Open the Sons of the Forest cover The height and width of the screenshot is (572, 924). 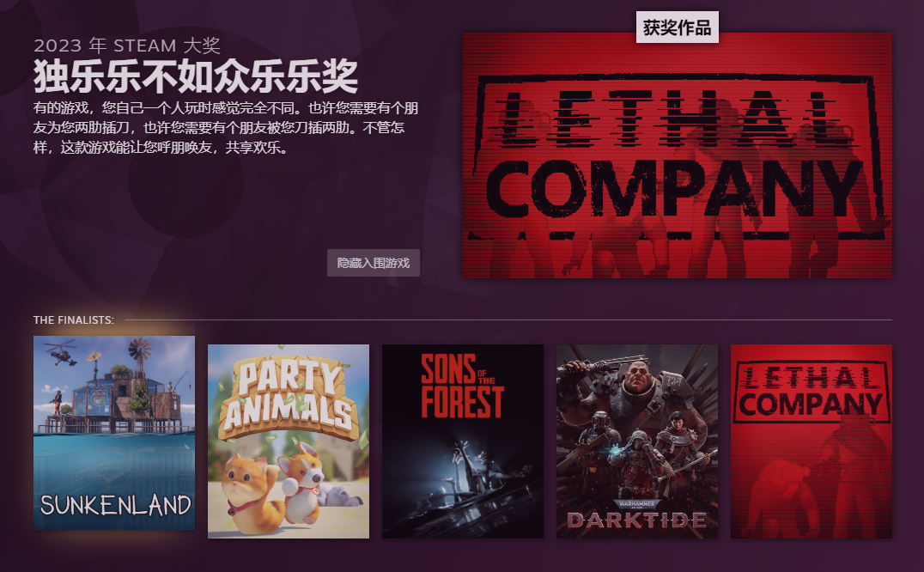(x=463, y=441)
